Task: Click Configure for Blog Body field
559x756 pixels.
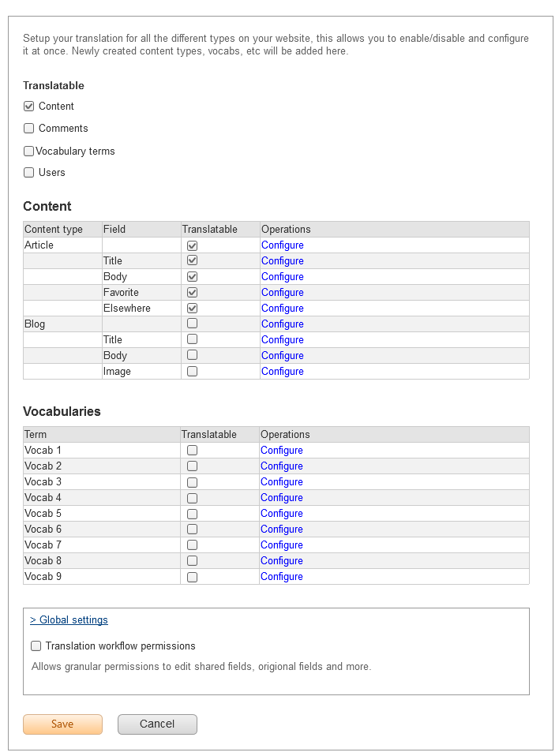Action: coord(282,356)
